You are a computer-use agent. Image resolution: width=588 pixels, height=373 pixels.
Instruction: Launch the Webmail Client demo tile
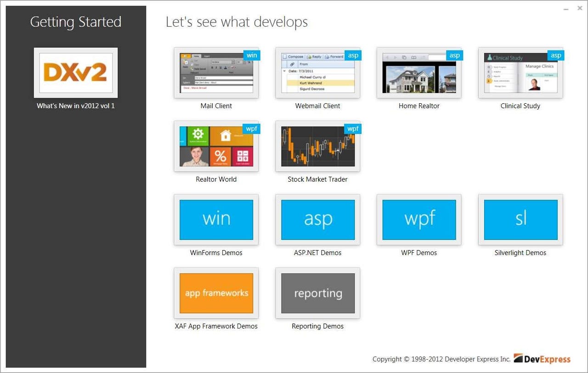[x=317, y=73]
